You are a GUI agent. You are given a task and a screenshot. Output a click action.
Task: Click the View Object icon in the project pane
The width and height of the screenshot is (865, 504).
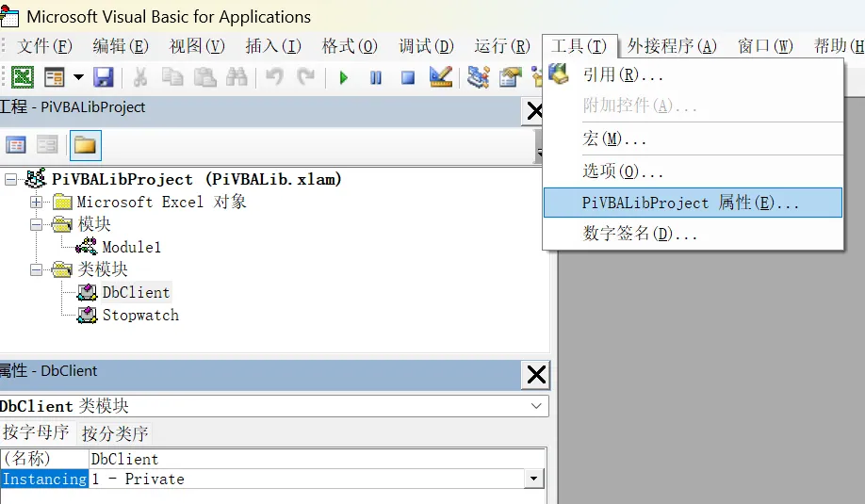pyautogui.click(x=47, y=145)
